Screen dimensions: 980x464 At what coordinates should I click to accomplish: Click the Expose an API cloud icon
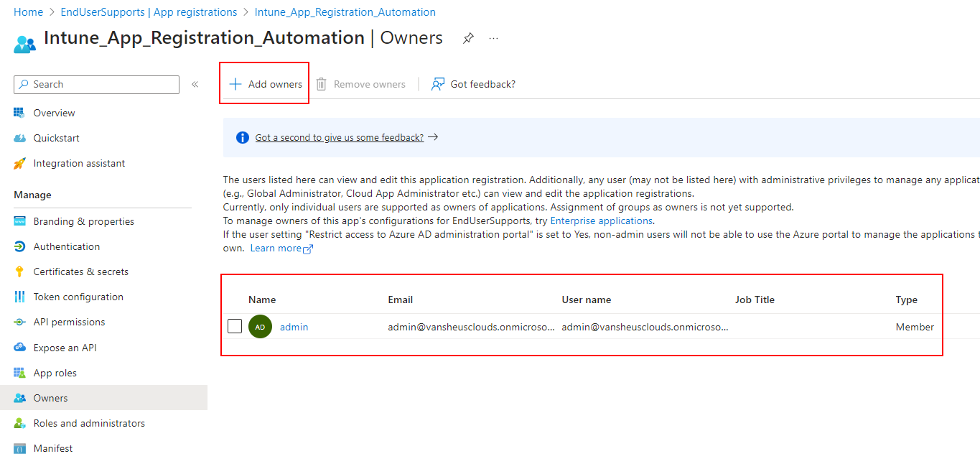pyautogui.click(x=19, y=348)
